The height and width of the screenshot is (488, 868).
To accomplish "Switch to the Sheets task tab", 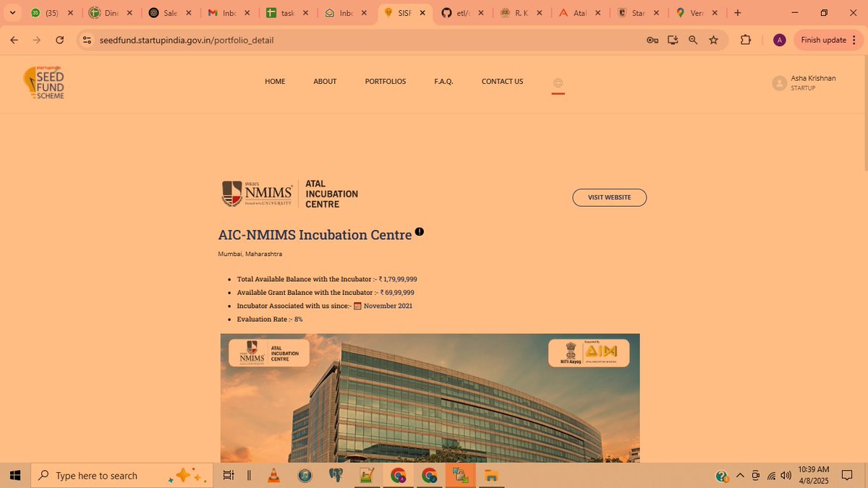I will point(287,13).
